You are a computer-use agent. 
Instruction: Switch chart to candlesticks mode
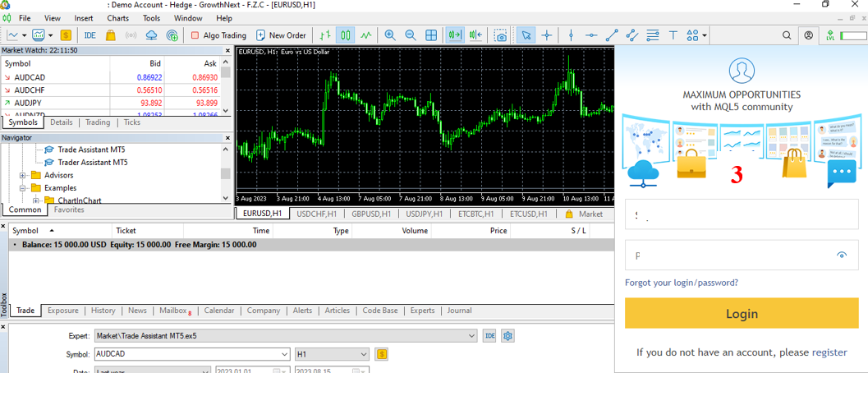[x=346, y=35]
